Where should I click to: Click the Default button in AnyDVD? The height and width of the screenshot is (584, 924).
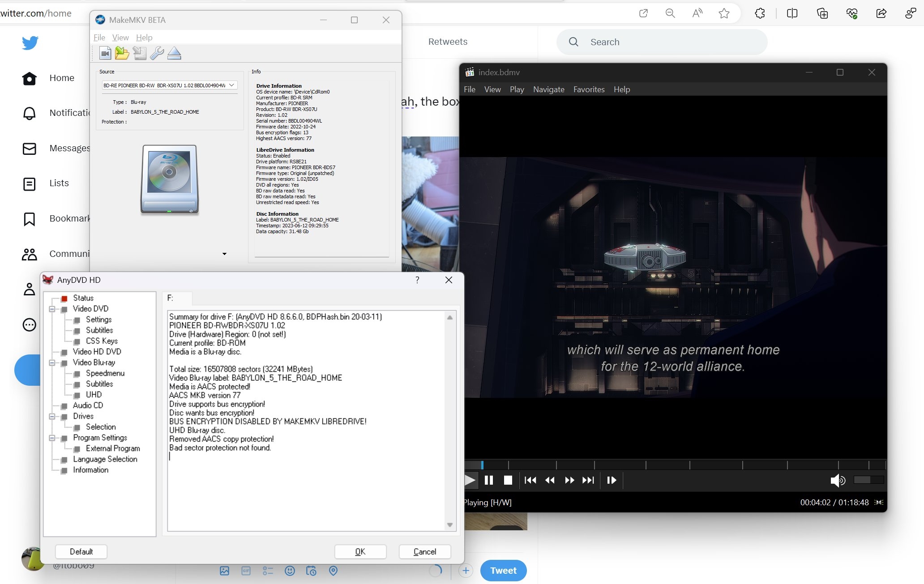point(81,551)
